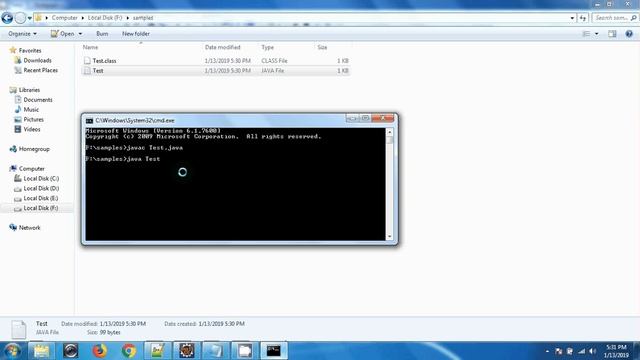Open the Pictures library

[33, 119]
